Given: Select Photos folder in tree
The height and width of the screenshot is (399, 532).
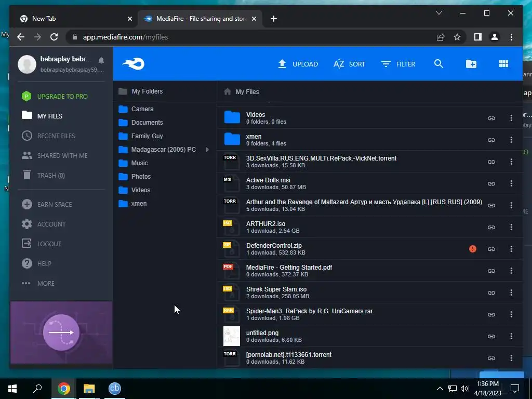Looking at the screenshot, I should [135, 177].
